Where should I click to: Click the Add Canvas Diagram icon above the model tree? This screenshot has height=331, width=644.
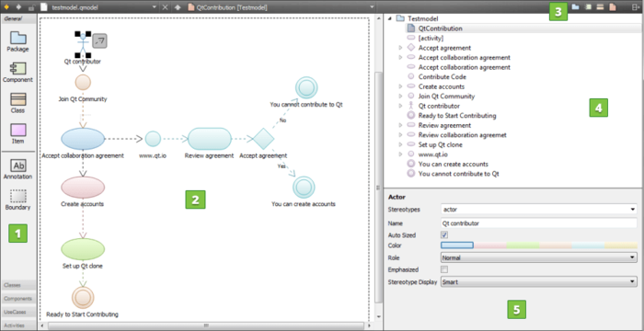[613, 7]
